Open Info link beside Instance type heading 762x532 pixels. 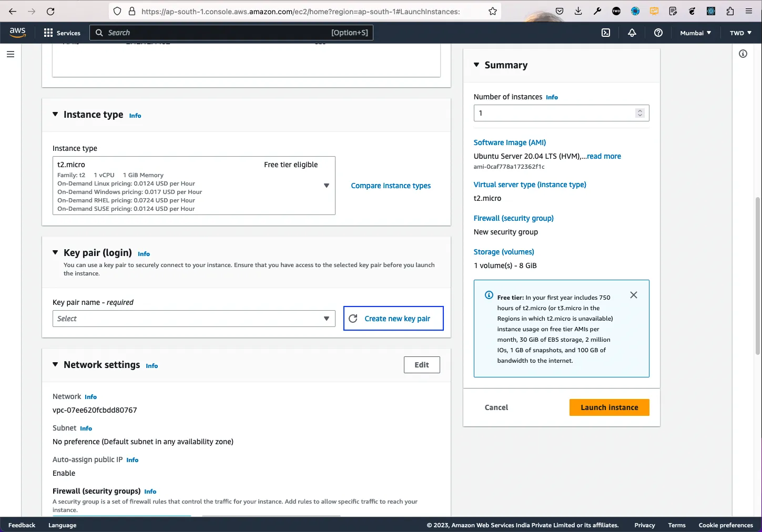tap(135, 116)
